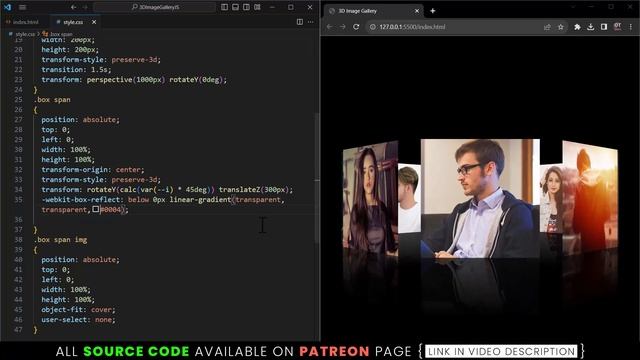Go forward in VS Code navigation history
This screenshot has width=640, height=360.
coord(85,7)
